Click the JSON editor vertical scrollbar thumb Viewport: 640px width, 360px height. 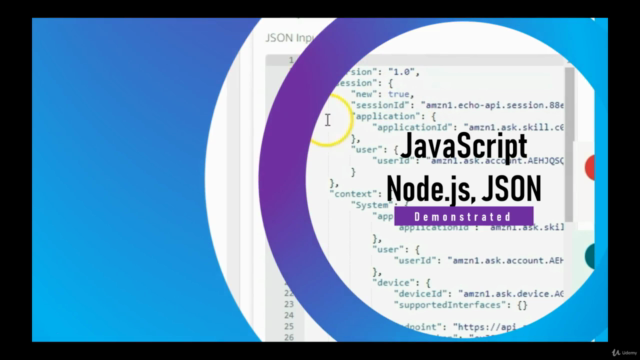coord(569,145)
